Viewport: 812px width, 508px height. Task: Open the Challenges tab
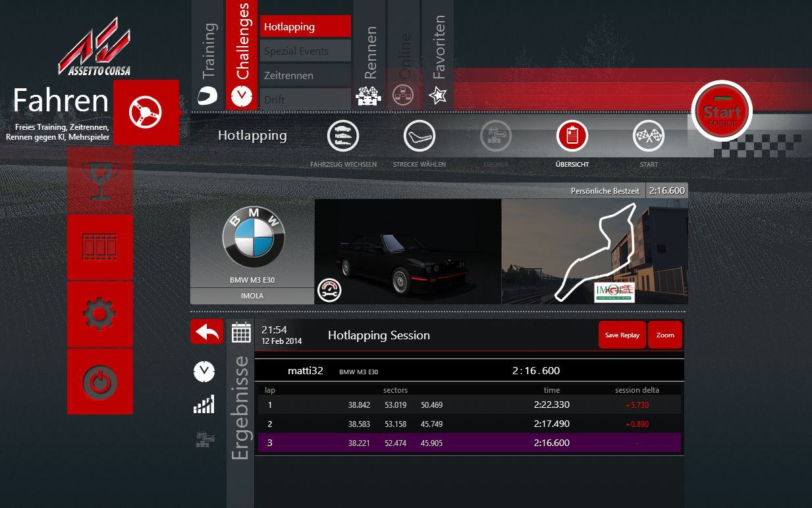[x=242, y=55]
